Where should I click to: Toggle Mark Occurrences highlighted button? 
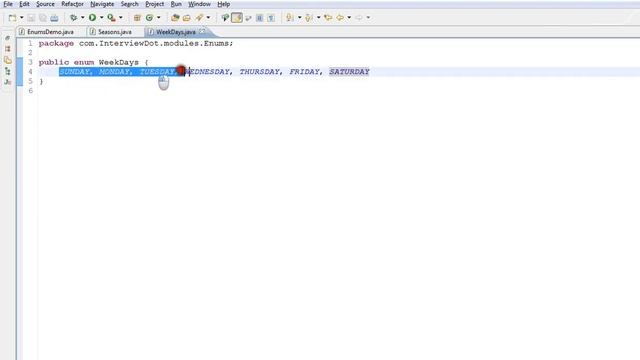point(237,18)
